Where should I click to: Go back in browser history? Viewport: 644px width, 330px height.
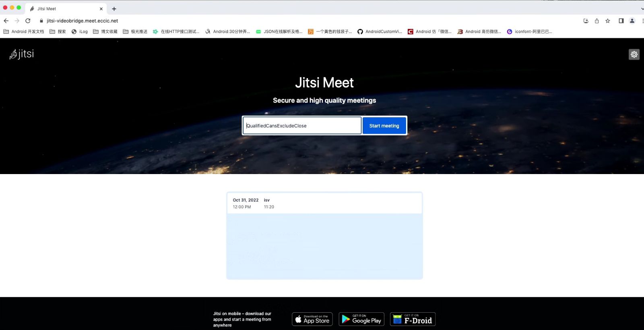coord(6,21)
